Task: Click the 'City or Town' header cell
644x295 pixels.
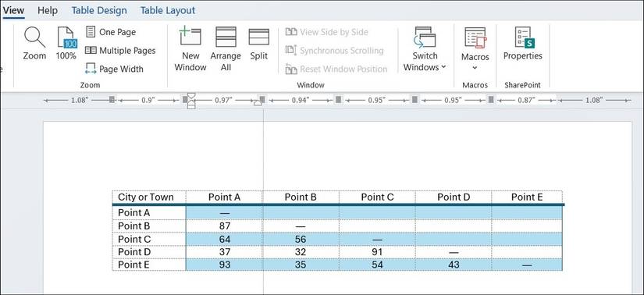Action: [149, 197]
